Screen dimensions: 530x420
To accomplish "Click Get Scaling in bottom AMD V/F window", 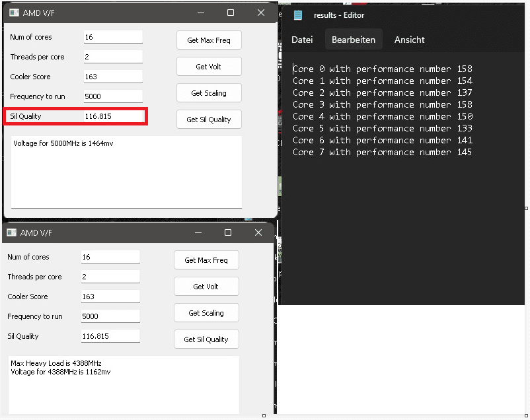I will [x=206, y=313].
